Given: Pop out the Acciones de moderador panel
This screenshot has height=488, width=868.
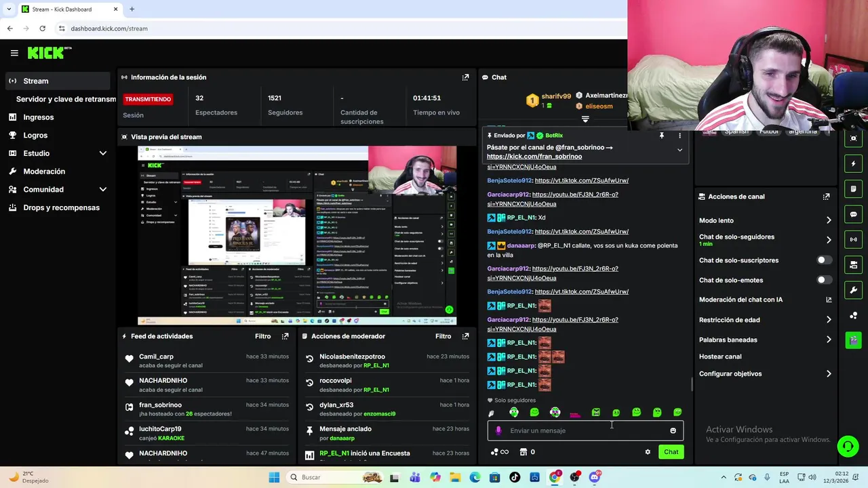Looking at the screenshot, I should click(465, 336).
